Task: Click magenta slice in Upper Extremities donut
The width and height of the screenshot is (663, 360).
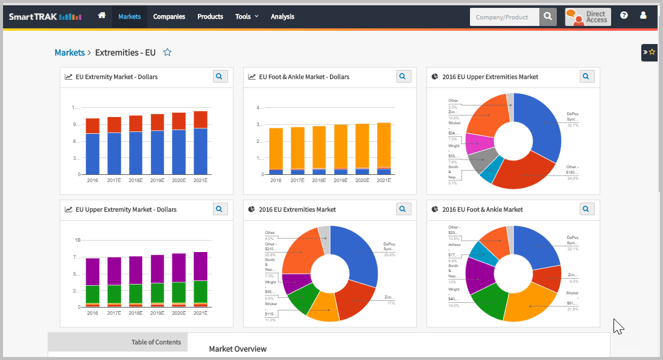Action: [479, 144]
